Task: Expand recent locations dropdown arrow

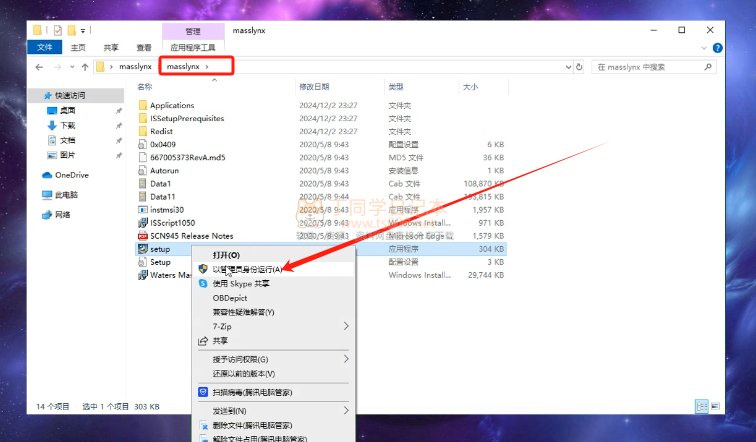Action: coord(72,67)
